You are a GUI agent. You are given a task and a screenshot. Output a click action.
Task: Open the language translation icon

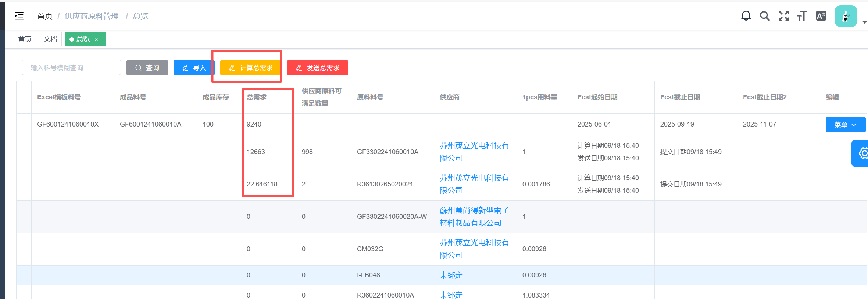[x=821, y=16]
